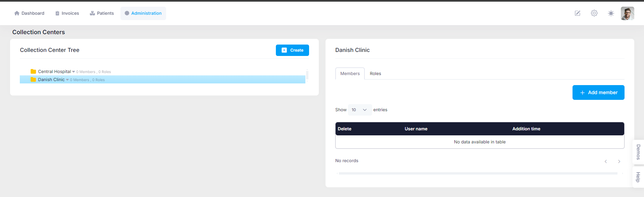The width and height of the screenshot is (644, 197).
Task: Go to previous page arrow
Action: click(605, 161)
